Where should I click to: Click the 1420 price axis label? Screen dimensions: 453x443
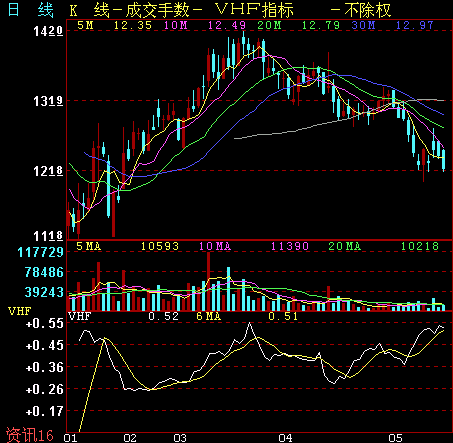pyautogui.click(x=48, y=31)
